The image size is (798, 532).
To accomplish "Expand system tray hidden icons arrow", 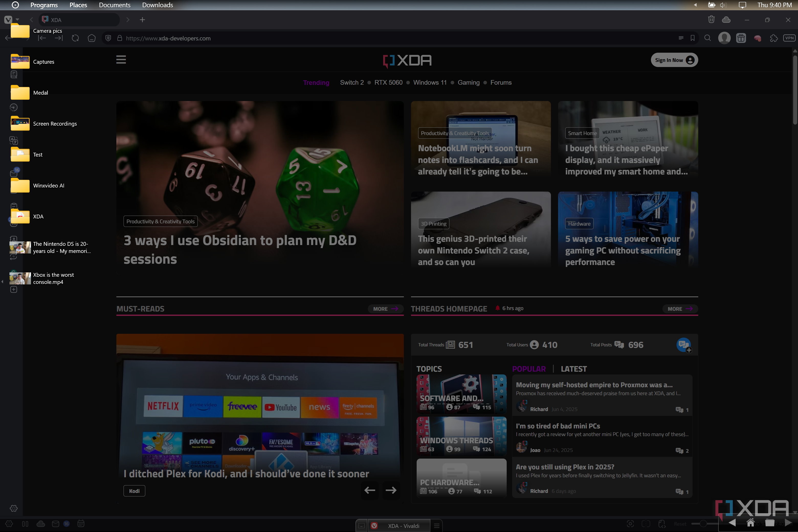I will click(x=695, y=5).
